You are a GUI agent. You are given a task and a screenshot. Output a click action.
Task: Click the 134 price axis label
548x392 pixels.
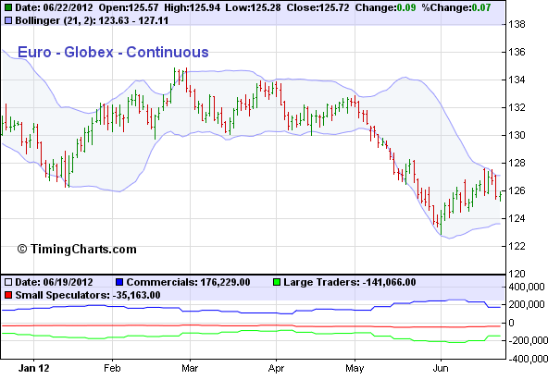[x=517, y=80]
